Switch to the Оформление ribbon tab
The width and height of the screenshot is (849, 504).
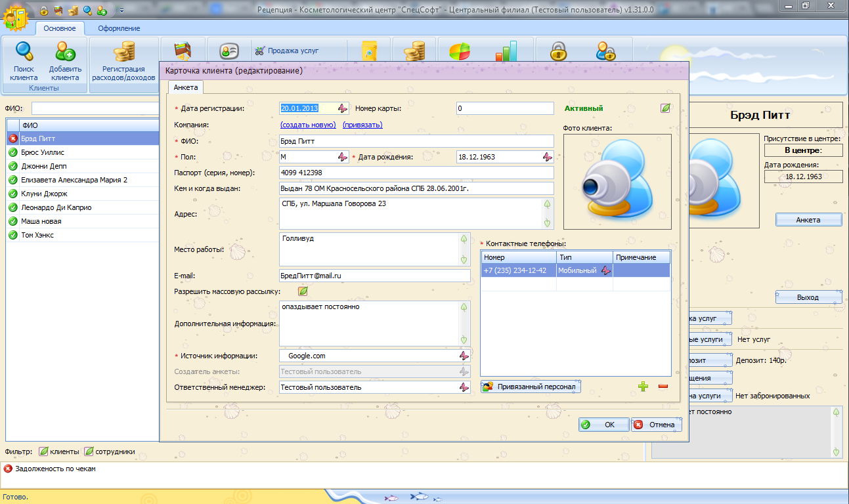click(119, 28)
